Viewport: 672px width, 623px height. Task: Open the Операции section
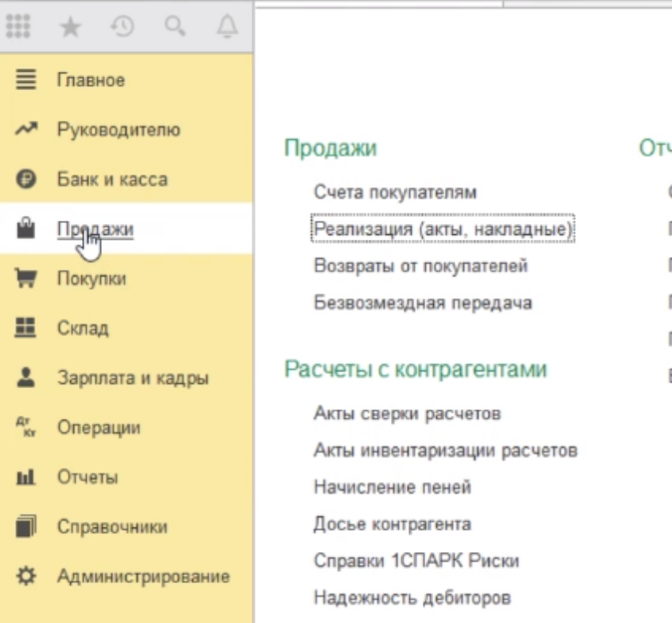pos(99,428)
